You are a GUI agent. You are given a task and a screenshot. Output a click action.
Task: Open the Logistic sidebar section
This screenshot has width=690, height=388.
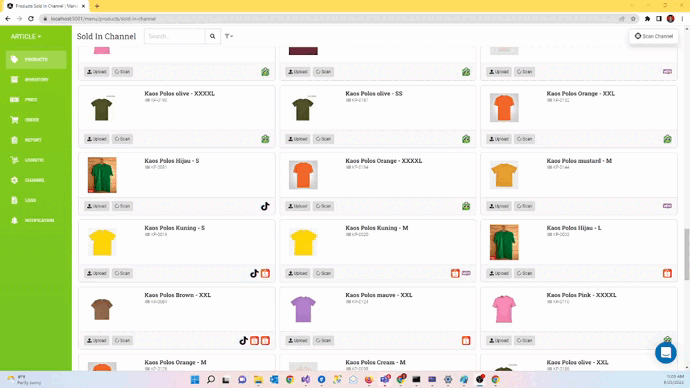point(36,160)
